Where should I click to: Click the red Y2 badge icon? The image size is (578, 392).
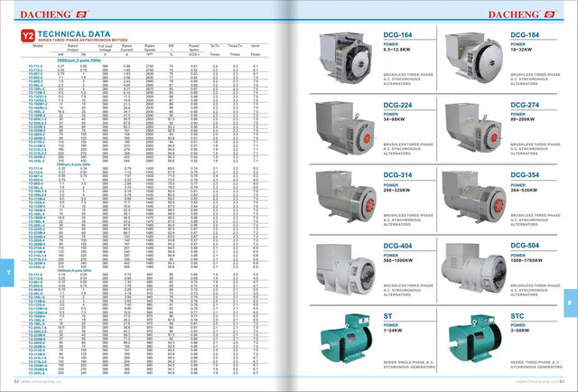pyautogui.click(x=28, y=36)
